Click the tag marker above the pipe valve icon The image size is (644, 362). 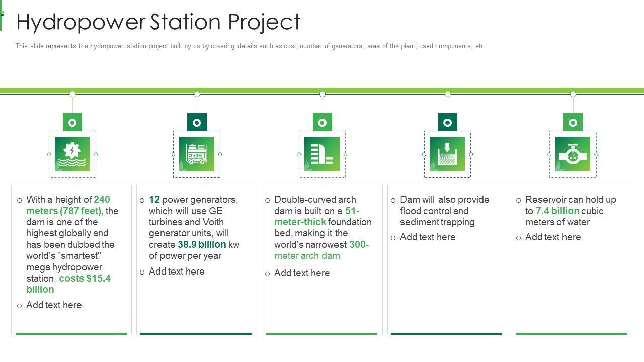coord(573,122)
